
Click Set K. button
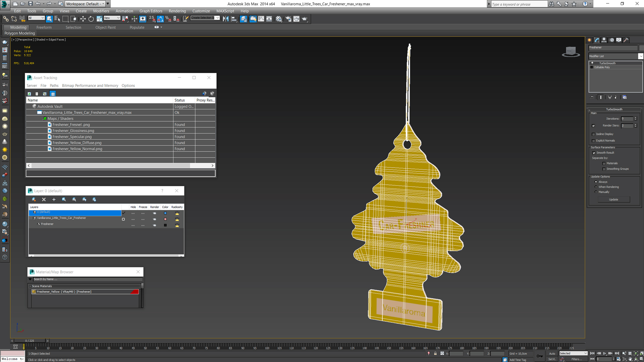pyautogui.click(x=552, y=359)
